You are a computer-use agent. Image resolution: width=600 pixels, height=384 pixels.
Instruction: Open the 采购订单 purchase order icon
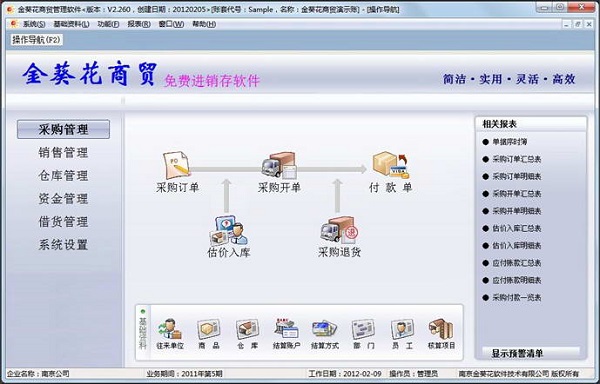[x=176, y=166]
